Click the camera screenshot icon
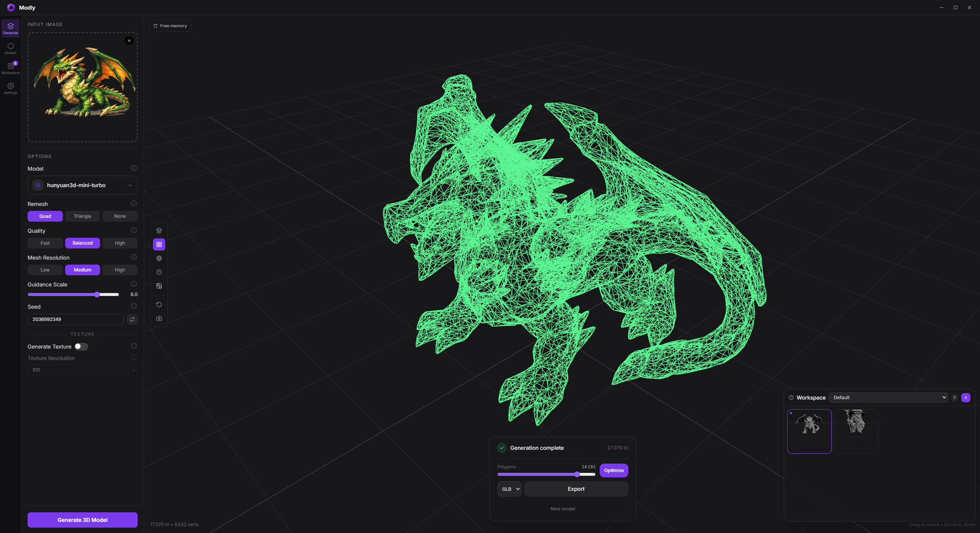The image size is (980, 533). point(159,319)
